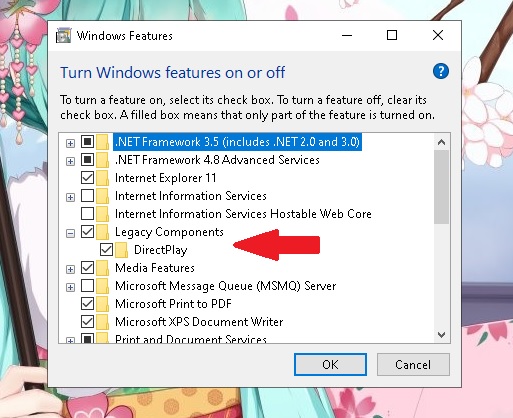Viewport: 513px width, 418px height.
Task: Open the blue help question mark icon
Action: (x=441, y=71)
